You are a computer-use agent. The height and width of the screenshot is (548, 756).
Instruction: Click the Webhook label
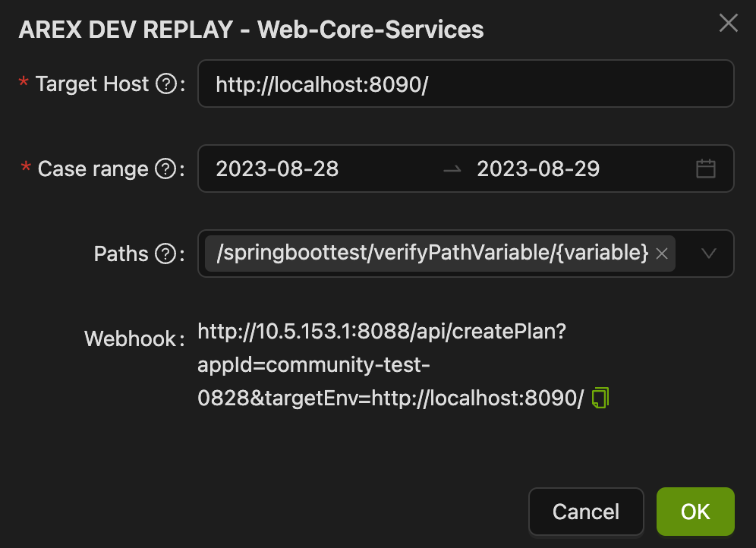pyautogui.click(x=131, y=339)
